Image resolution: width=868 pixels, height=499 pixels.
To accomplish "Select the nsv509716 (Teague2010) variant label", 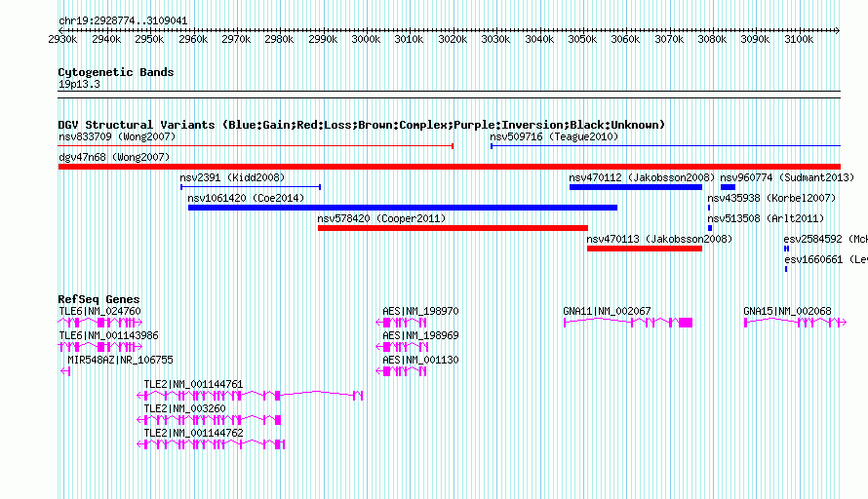I will pyautogui.click(x=554, y=136).
